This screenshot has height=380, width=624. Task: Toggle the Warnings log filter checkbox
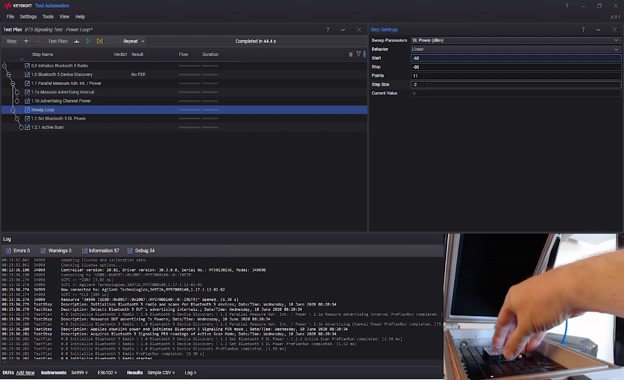[x=43, y=251]
